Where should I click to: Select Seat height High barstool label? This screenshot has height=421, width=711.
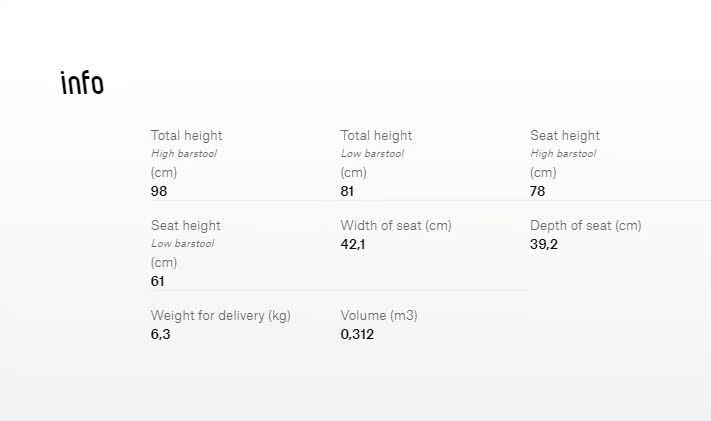[565, 154]
